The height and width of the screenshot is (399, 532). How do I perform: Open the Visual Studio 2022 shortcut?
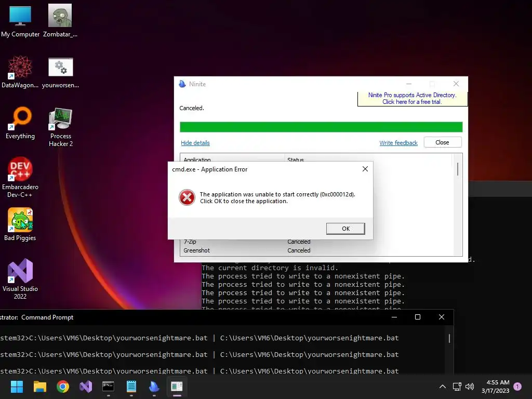point(20,279)
